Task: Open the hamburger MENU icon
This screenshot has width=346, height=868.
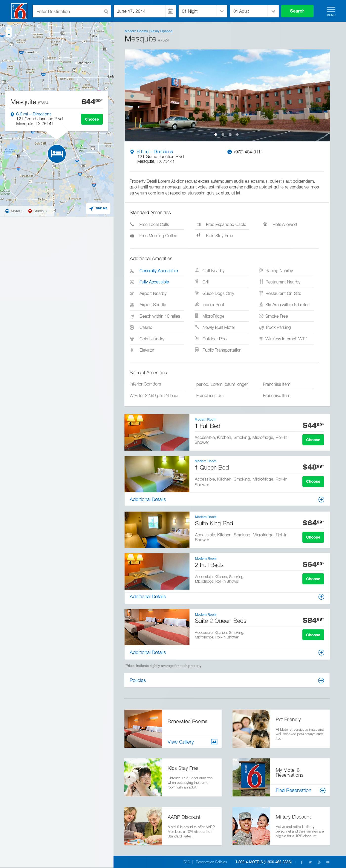Action: coord(331,11)
